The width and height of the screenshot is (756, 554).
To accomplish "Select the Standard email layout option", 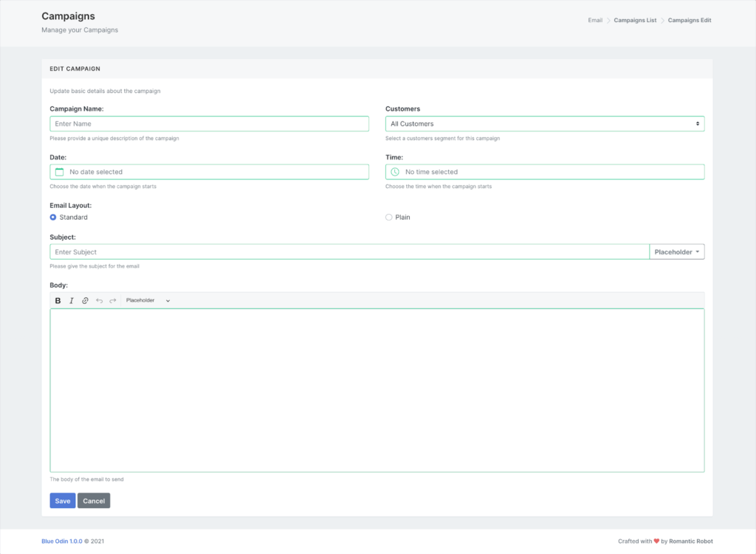I will pos(52,217).
